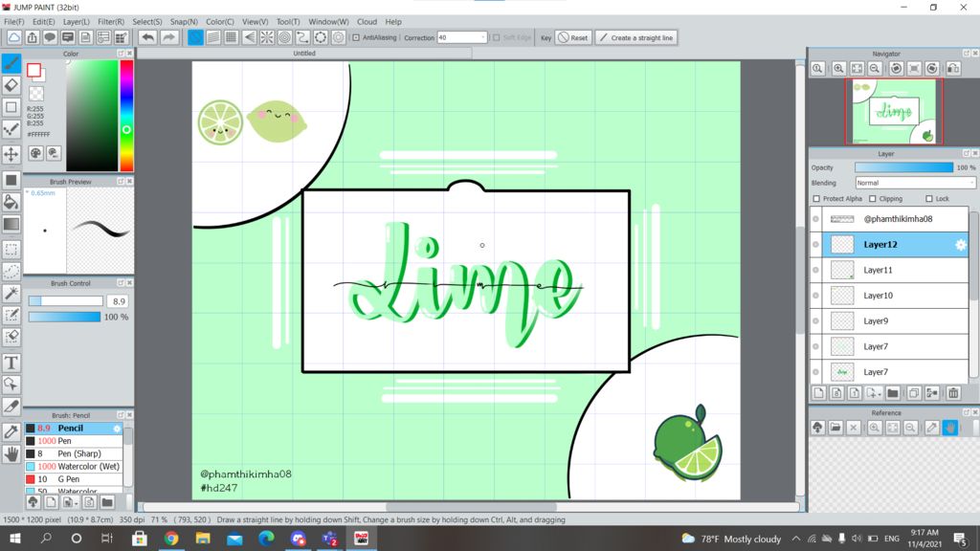Click the foreground color swatch
The image size is (980, 551).
(33, 70)
